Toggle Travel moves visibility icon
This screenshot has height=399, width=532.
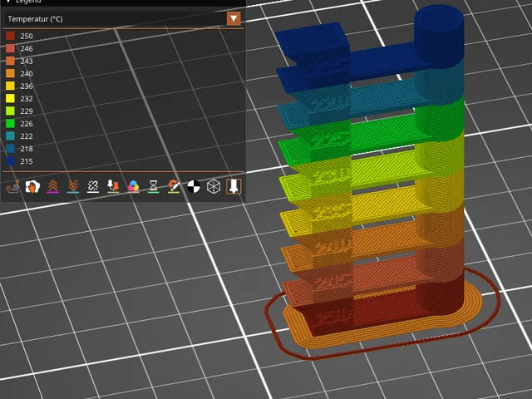coord(12,186)
